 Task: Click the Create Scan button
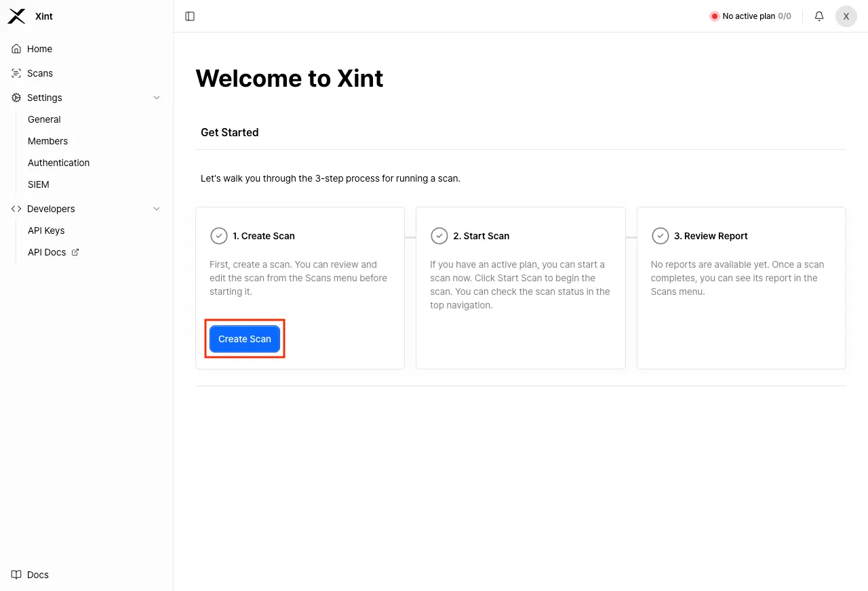pyautogui.click(x=245, y=338)
